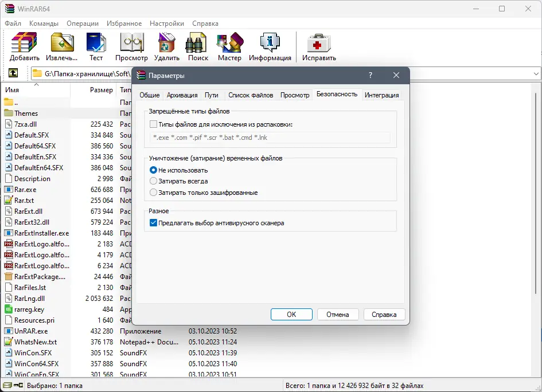
Task: Click the drive icon in status bar
Action: pos(7,385)
